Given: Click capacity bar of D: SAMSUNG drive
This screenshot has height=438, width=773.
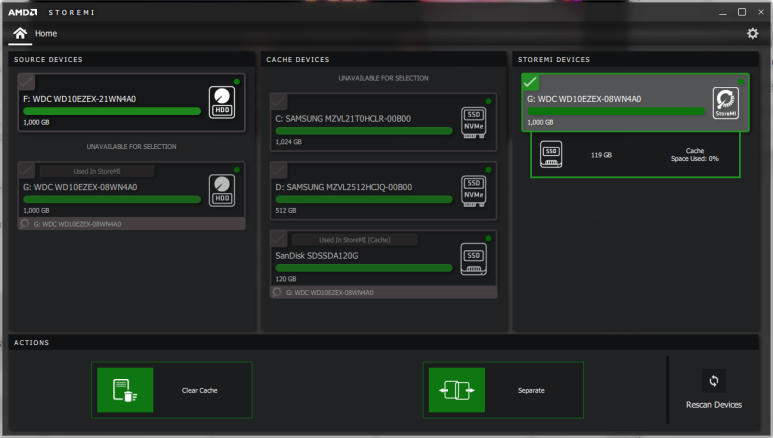Looking at the screenshot, I should 364,199.
